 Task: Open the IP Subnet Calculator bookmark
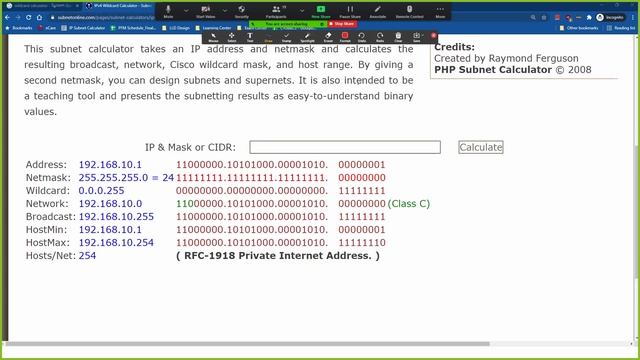[x=83, y=28]
